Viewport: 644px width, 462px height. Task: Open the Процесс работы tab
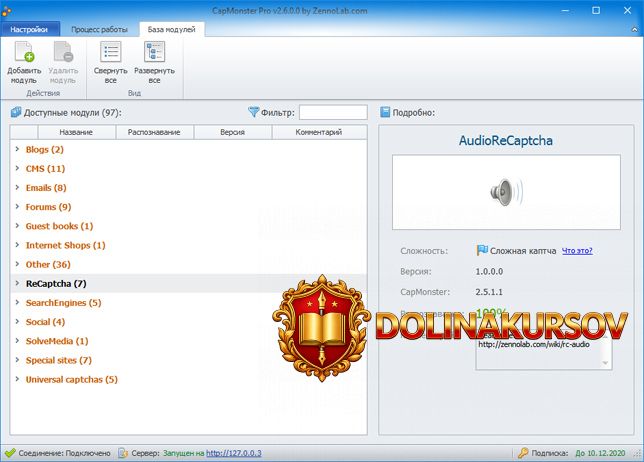coord(99,30)
